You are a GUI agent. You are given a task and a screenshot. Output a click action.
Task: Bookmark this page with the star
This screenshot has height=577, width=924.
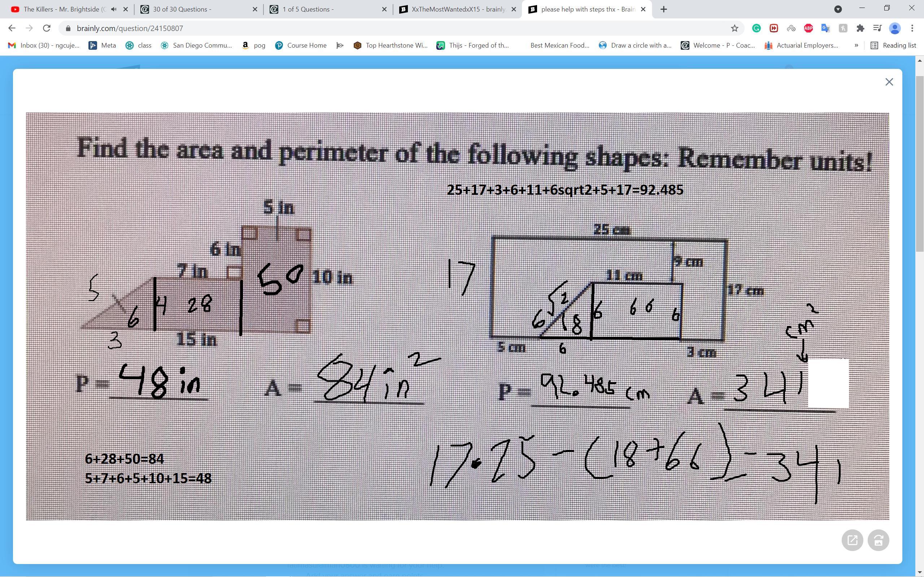pos(735,28)
